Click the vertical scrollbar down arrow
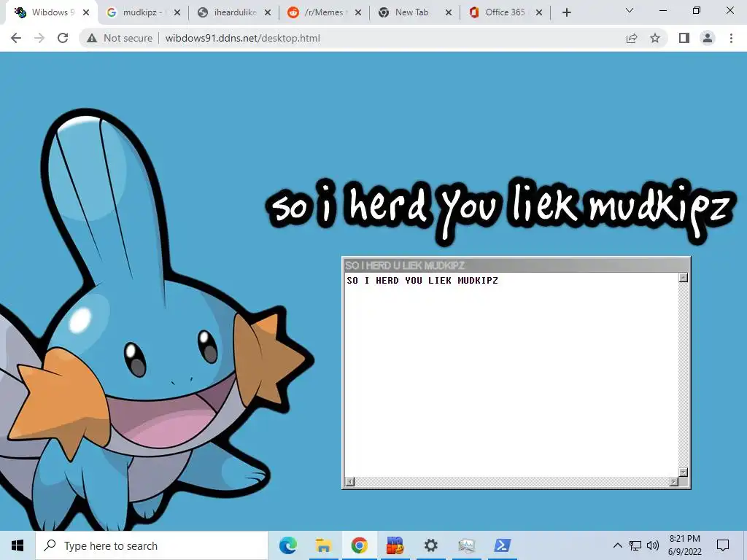Image resolution: width=747 pixels, height=560 pixels. tap(683, 472)
